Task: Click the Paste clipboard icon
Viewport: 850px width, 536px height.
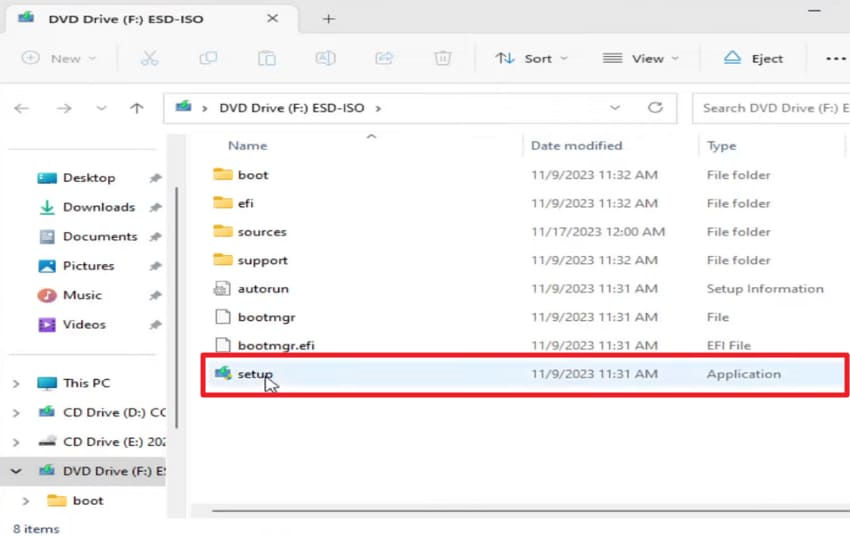Action: [x=267, y=58]
